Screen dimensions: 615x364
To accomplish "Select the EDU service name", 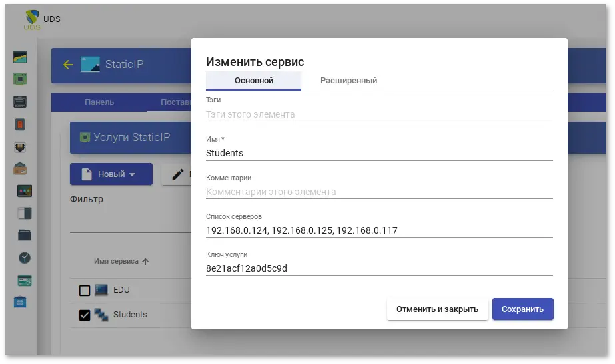I will (x=121, y=290).
